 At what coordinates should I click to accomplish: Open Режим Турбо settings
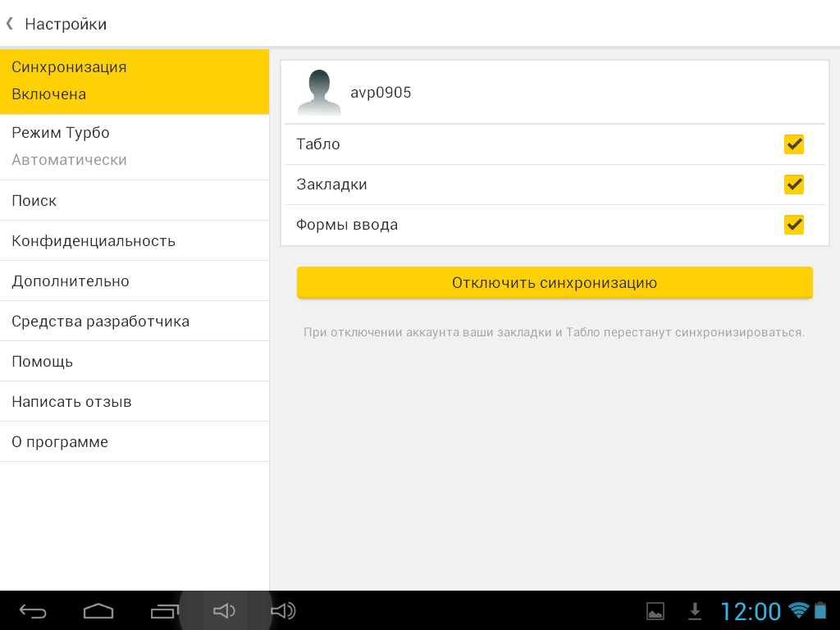coord(135,146)
